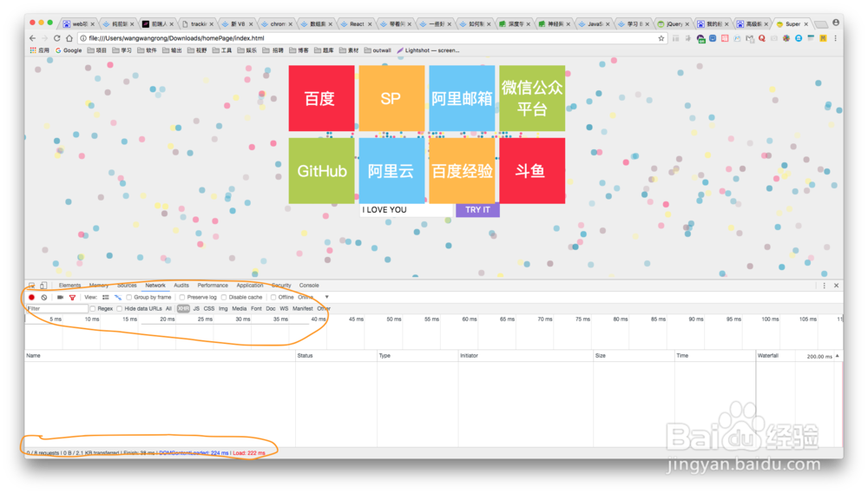Toggle the red filter funnel icon

click(72, 298)
